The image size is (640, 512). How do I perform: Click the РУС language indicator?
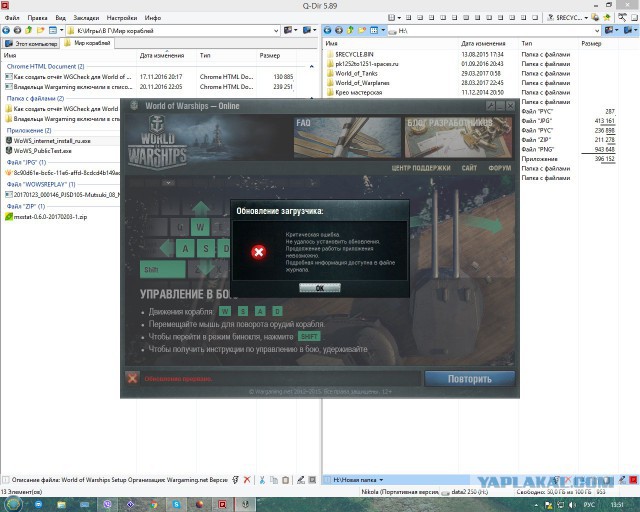[x=589, y=505]
